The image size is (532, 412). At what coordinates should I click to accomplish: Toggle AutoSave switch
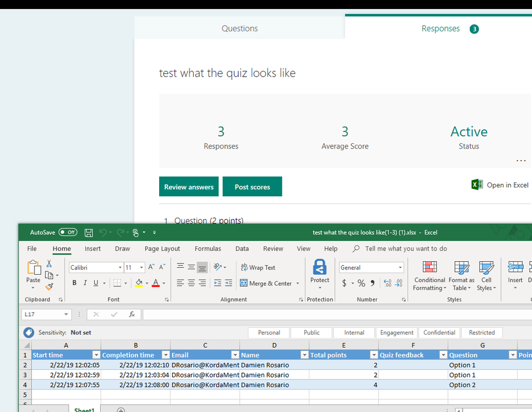tap(68, 232)
